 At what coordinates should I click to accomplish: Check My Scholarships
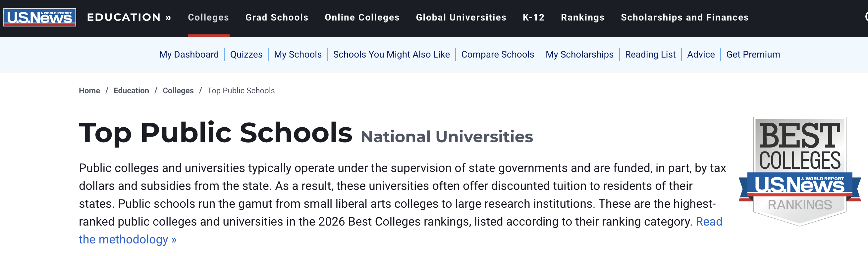click(x=579, y=54)
